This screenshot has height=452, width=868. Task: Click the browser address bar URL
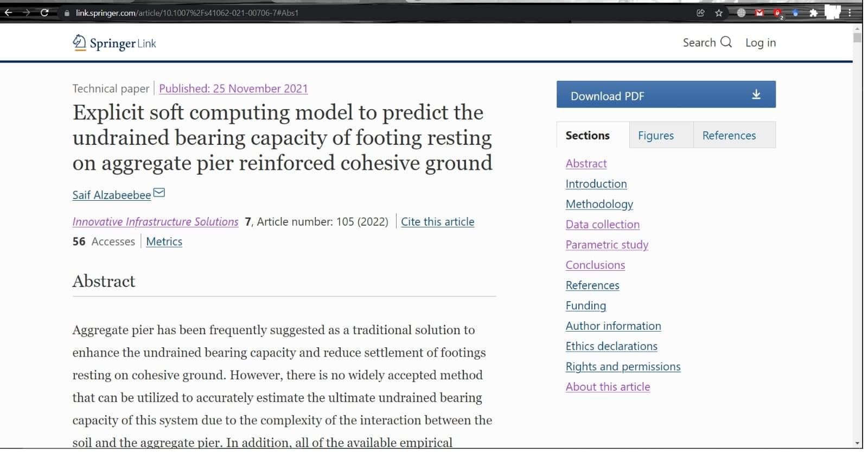point(187,13)
